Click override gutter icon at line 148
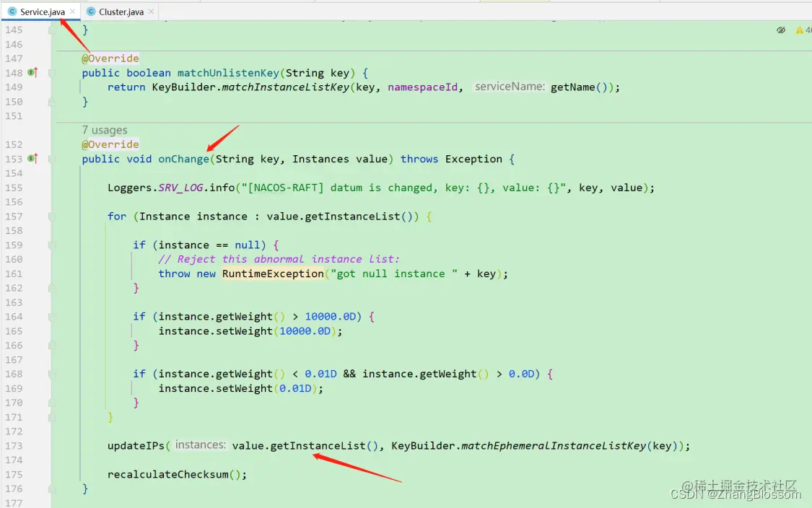 [32, 72]
